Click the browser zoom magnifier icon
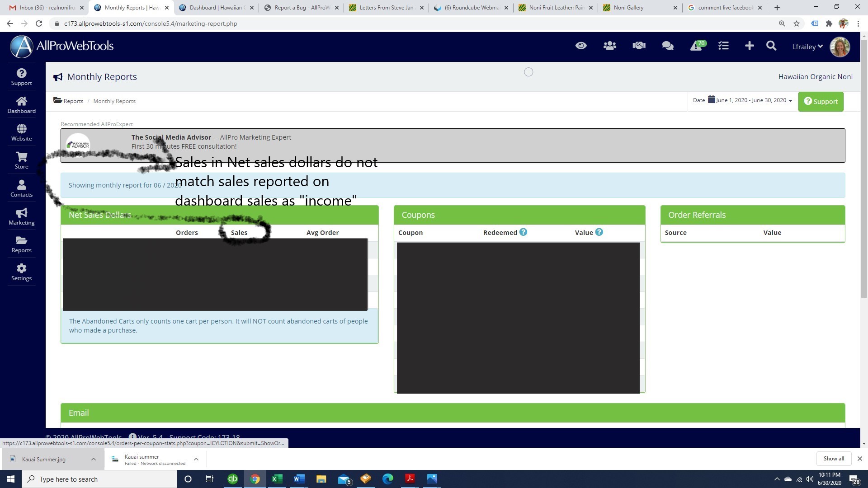The height and width of the screenshot is (488, 868). (x=782, y=23)
